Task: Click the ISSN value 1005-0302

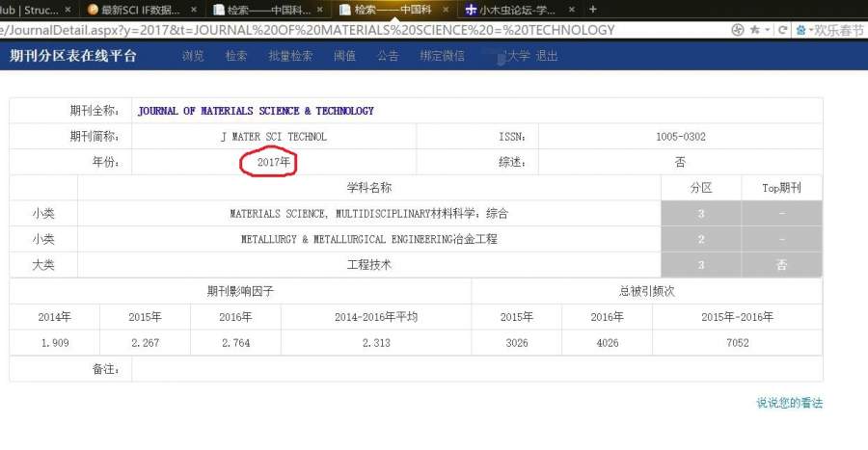Action: [x=681, y=137]
